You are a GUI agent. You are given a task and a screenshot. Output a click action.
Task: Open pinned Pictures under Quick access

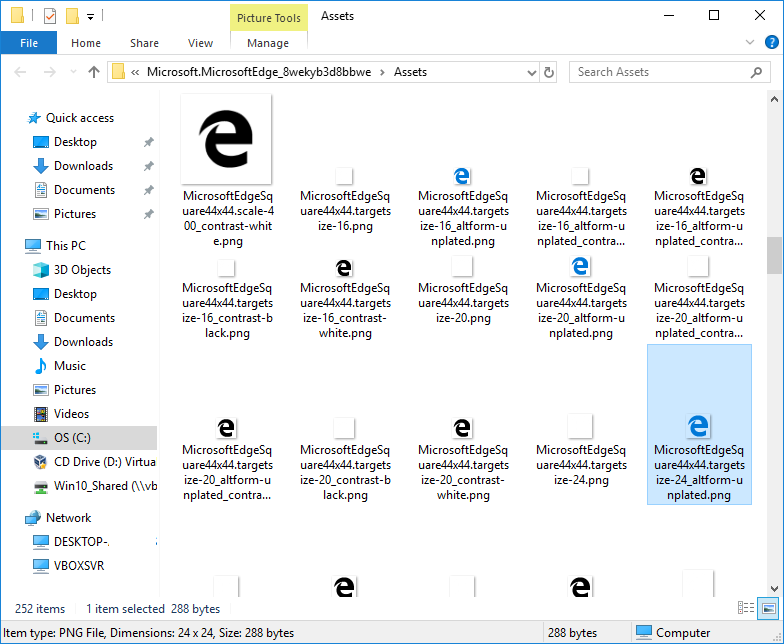74,214
